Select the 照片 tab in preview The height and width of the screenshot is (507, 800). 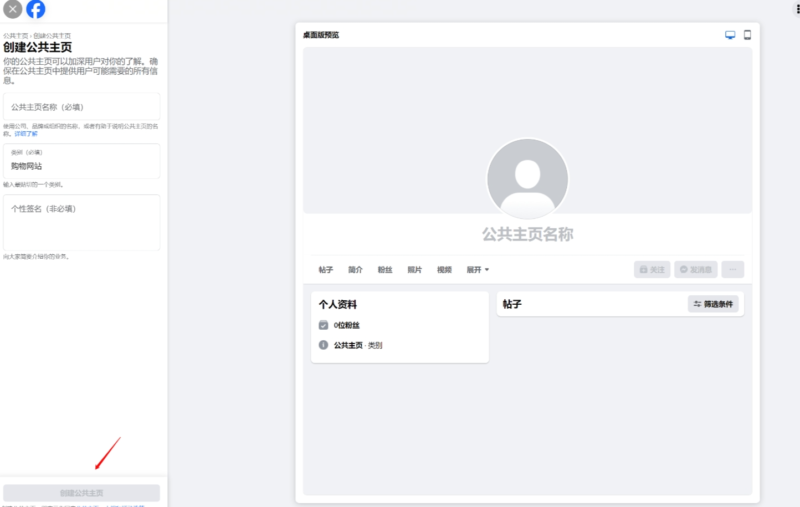[414, 270]
